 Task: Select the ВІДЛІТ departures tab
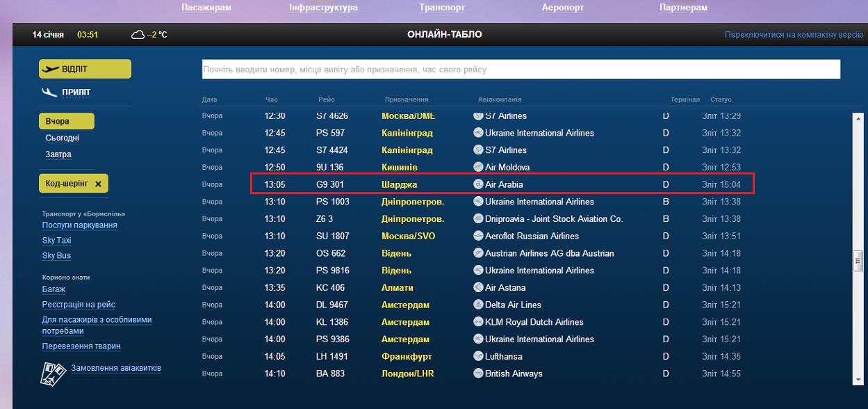tap(85, 69)
